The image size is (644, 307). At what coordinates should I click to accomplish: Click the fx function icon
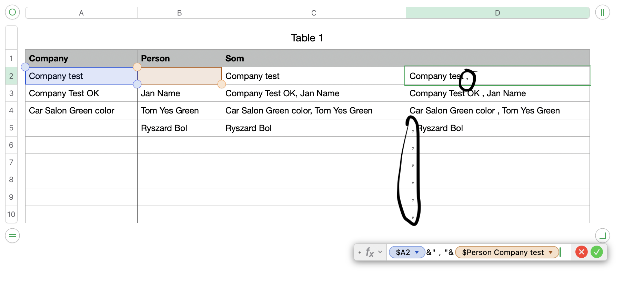(370, 252)
